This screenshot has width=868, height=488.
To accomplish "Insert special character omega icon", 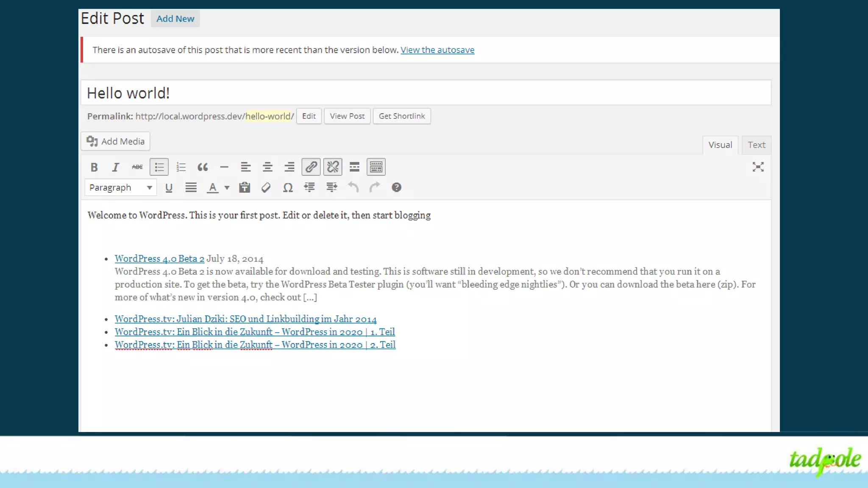I will point(288,188).
